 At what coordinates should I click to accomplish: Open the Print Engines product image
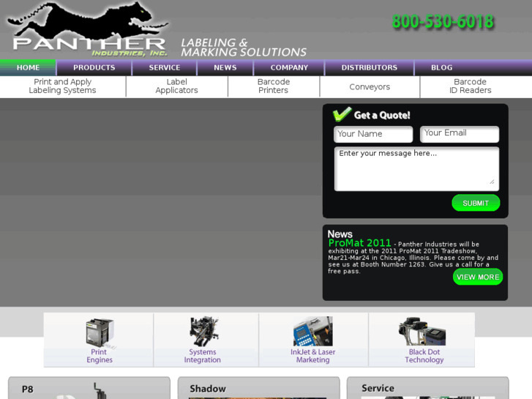click(x=100, y=332)
